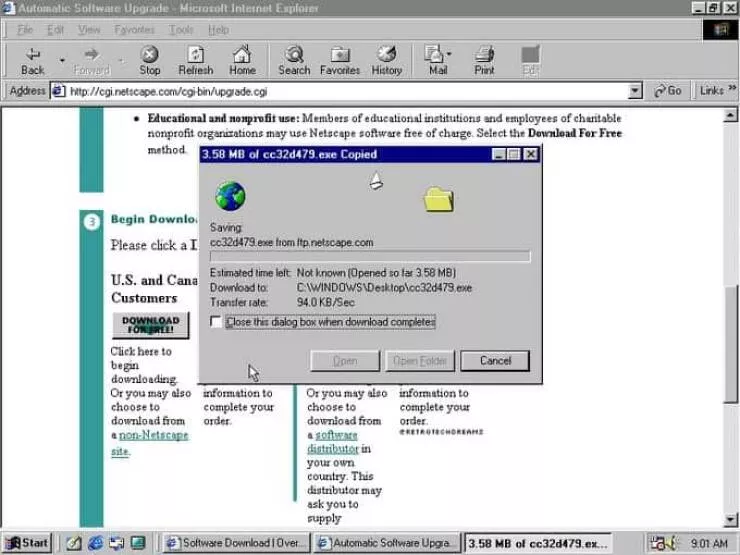This screenshot has height=555, width=740.
Task: Open the Mail button dropdown arrow
Action: (450, 54)
